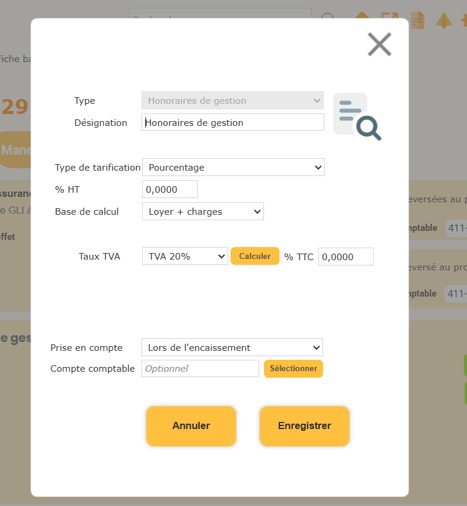Open the document search magnifier icon
This screenshot has height=506, width=467.
[357, 116]
